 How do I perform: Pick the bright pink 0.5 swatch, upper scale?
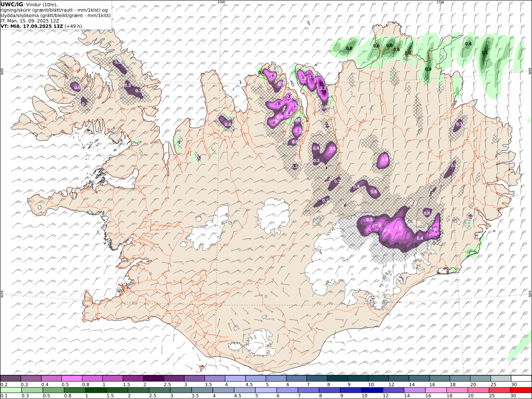[x=71, y=378]
